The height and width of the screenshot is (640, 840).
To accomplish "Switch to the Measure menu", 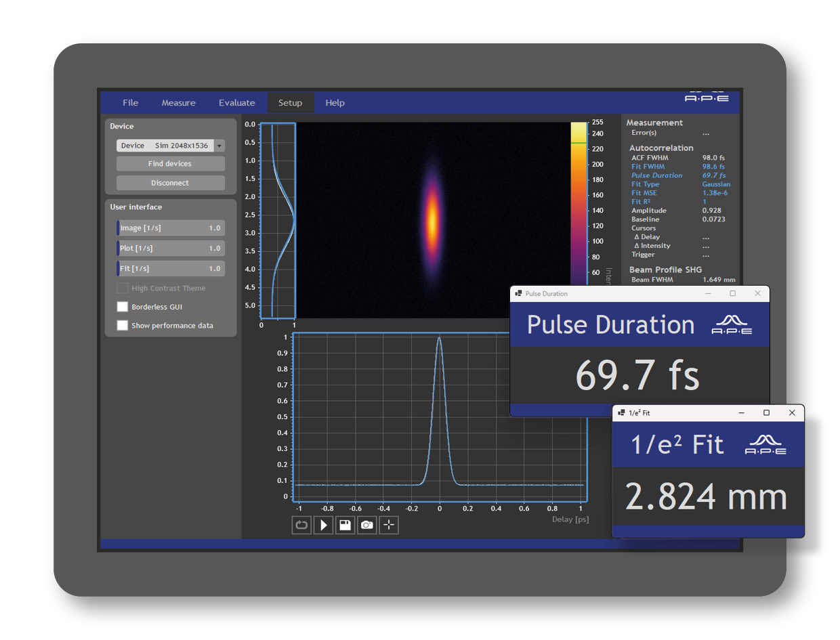I will pyautogui.click(x=178, y=102).
